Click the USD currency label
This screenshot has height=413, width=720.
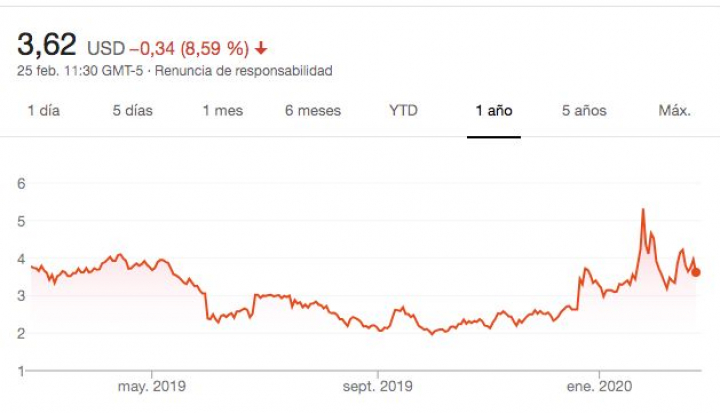(106, 48)
